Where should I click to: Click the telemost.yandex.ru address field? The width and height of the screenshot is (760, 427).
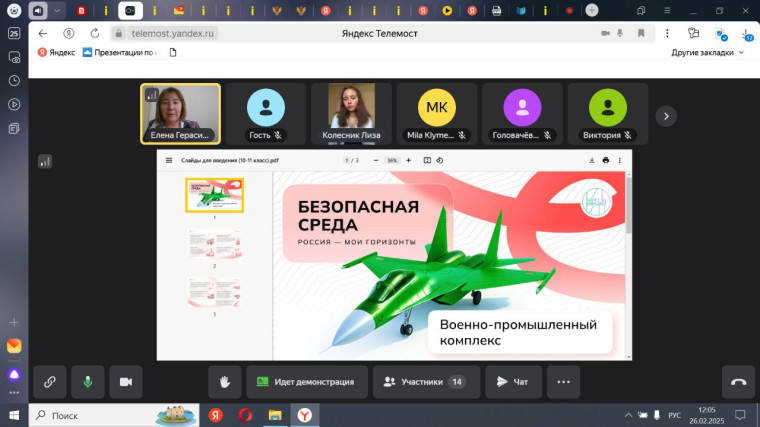pos(173,33)
